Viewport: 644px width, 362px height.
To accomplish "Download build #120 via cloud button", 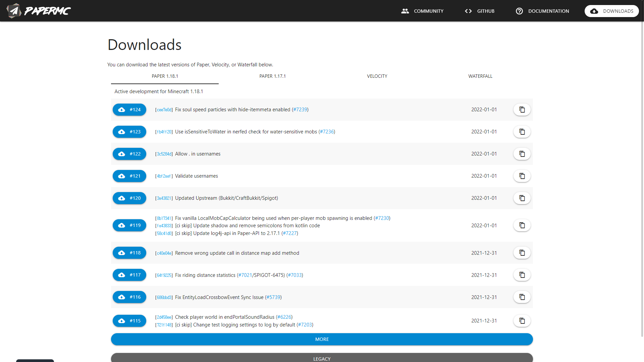I will 129,198.
